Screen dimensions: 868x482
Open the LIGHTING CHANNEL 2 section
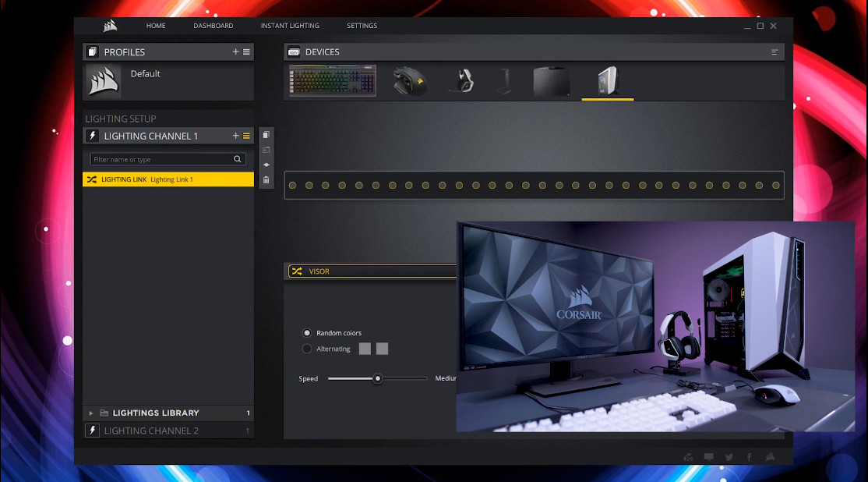pos(168,431)
